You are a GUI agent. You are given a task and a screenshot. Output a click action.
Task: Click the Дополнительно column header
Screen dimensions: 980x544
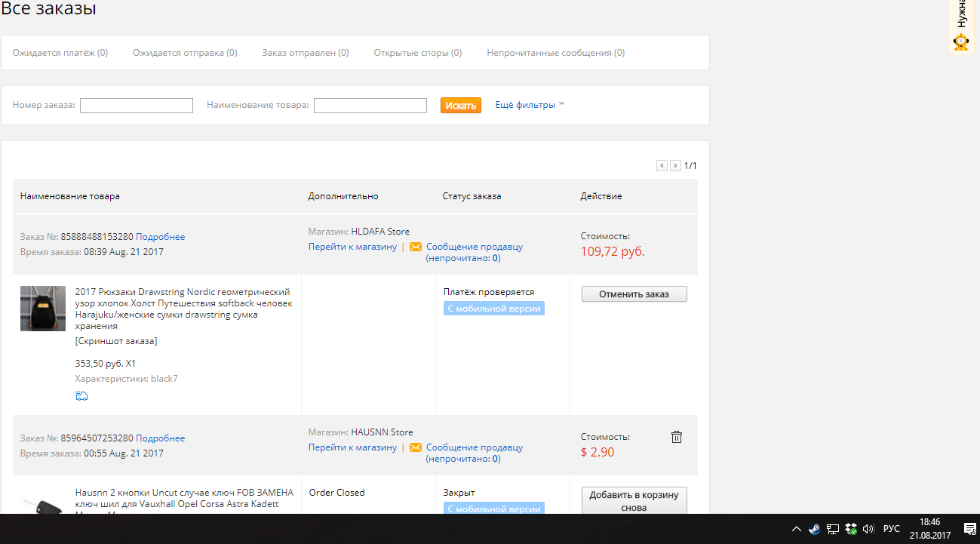tap(343, 196)
